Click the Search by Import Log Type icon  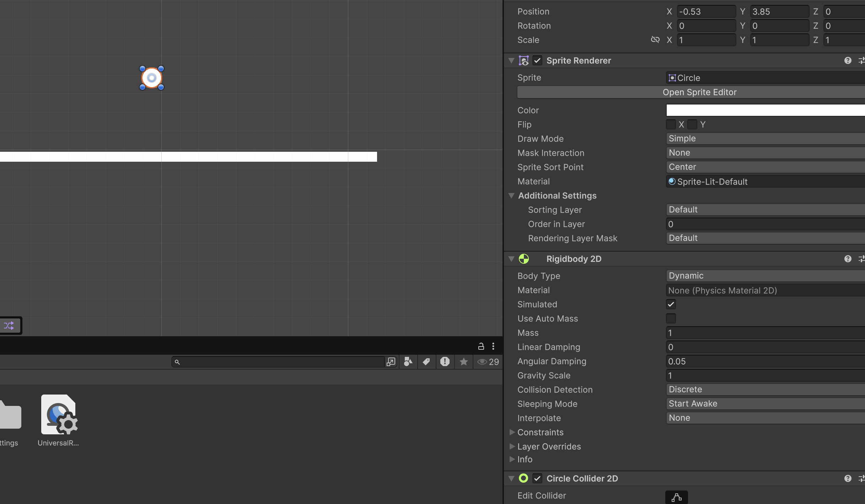(x=445, y=361)
